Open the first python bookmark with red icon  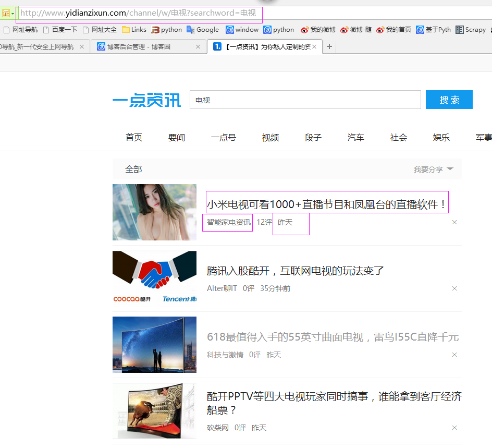tap(167, 30)
